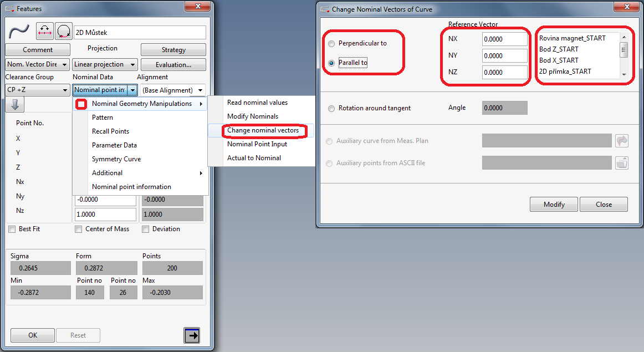Screen dimensions: 644x352
Task: Open the Nom. Vector Dire dropdown
Action: pos(37,64)
